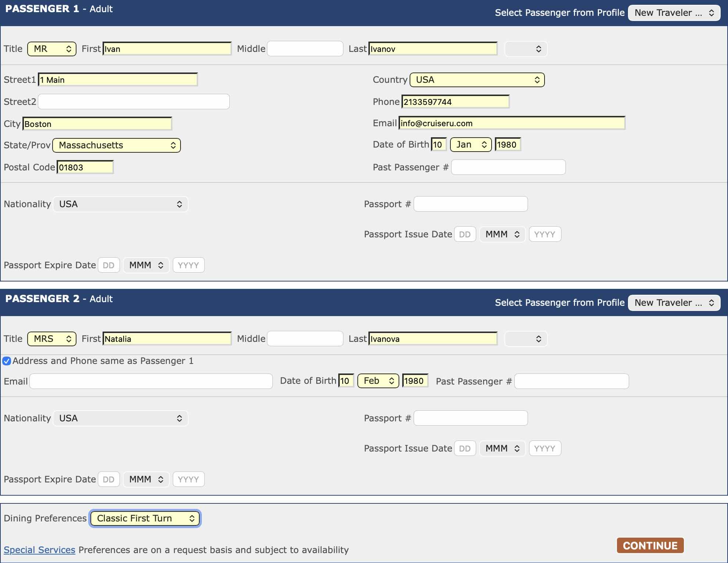Open Passenger 2 Select Passenger from Profile
This screenshot has width=728, height=563.
pos(674,303)
